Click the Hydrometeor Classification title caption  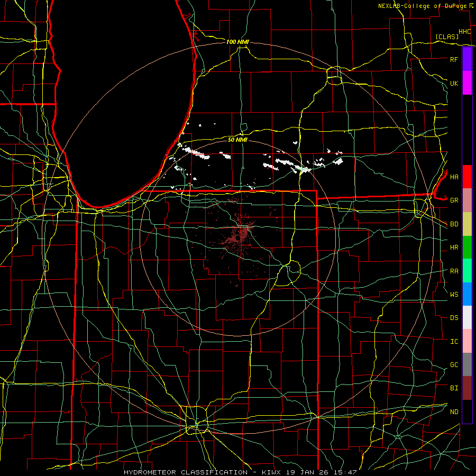coord(240,472)
